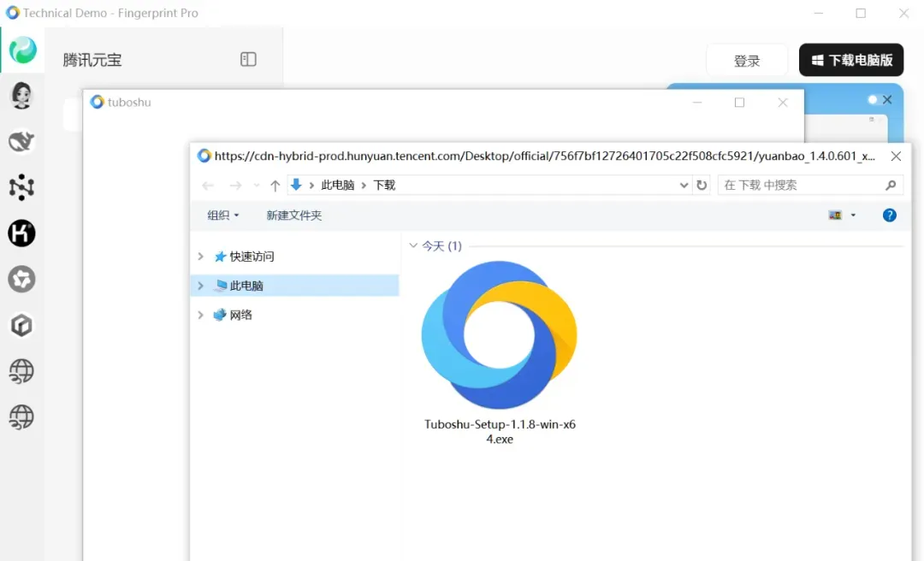Viewport: 924px width, 561px height.
Task: Select the hexagon cube sidebar icon
Action: click(21, 325)
